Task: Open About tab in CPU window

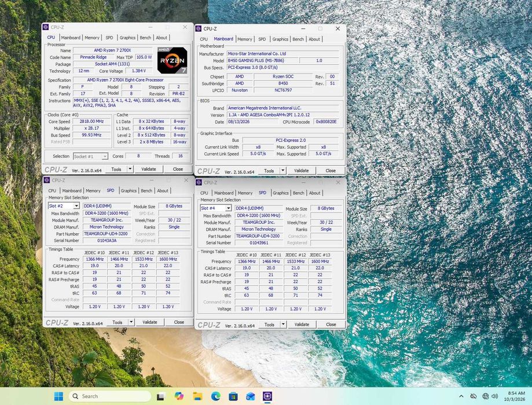Action: pyautogui.click(x=162, y=38)
